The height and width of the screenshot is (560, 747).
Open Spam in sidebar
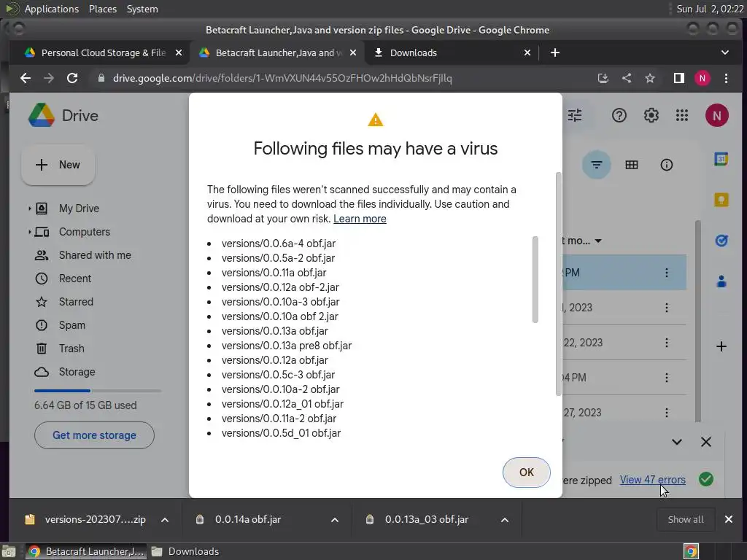72,325
